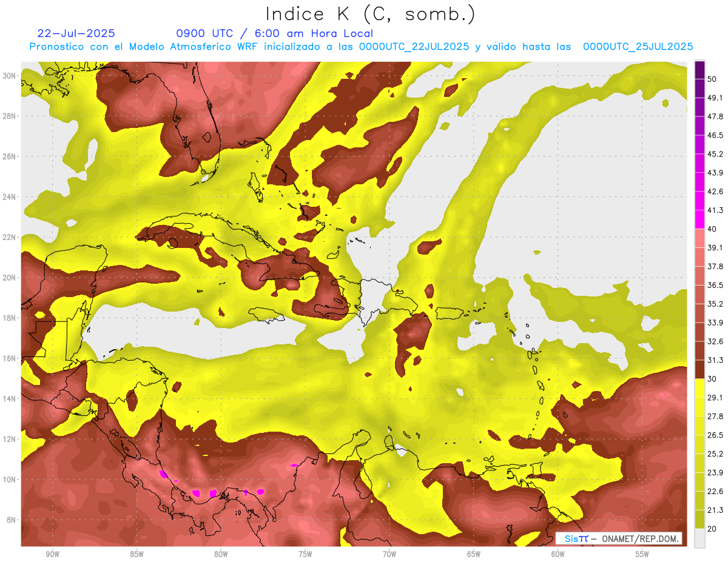Click the "85W" longitude label
This screenshot has width=728, height=562.
tap(136, 555)
